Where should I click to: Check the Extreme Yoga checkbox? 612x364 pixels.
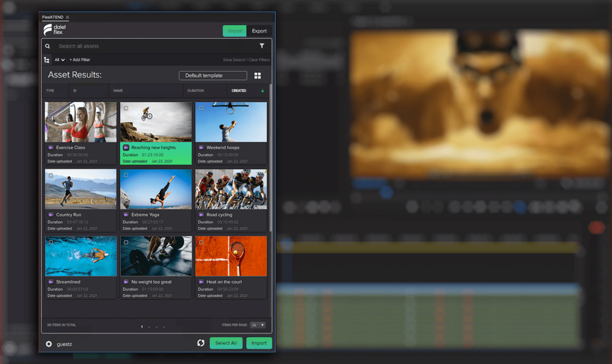(x=126, y=175)
